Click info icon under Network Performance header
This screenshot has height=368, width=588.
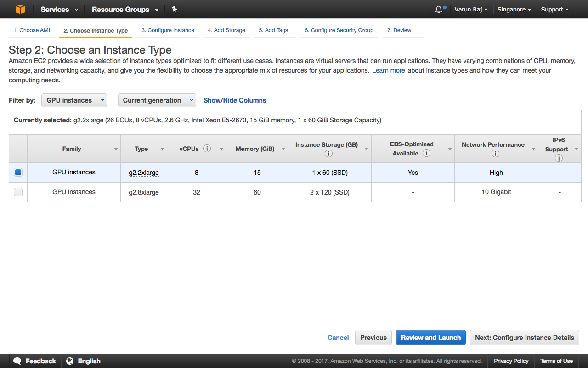[495, 154]
